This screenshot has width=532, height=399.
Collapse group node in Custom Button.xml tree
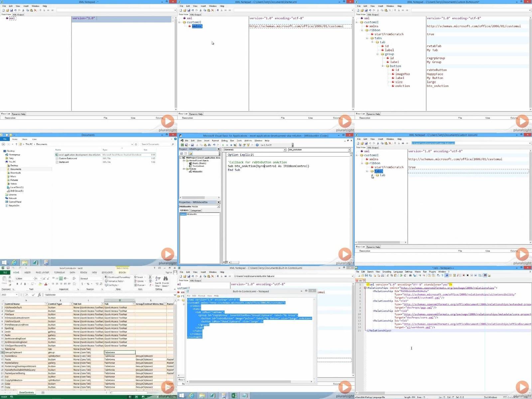(x=377, y=54)
